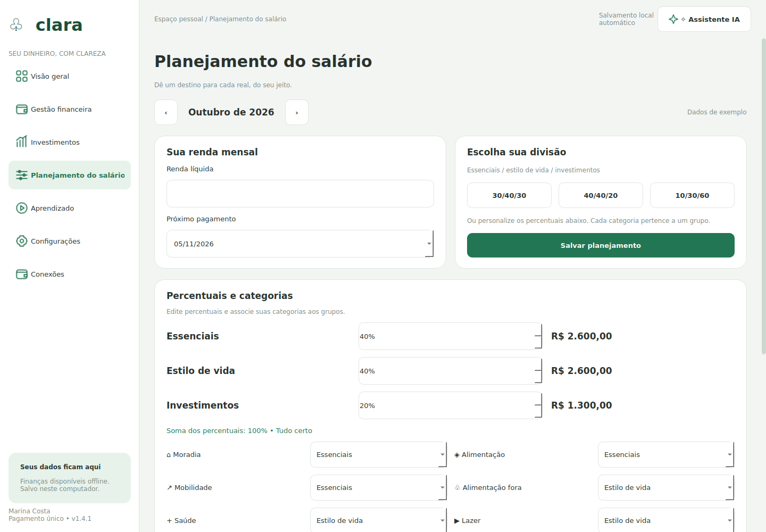Navigate to Investimentos

pos(70,142)
